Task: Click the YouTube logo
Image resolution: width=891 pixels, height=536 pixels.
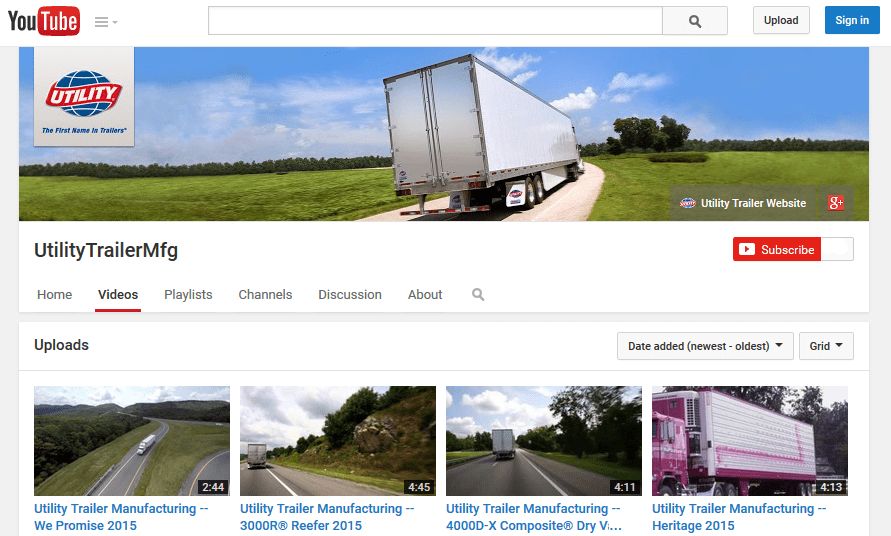Action: 44,21
